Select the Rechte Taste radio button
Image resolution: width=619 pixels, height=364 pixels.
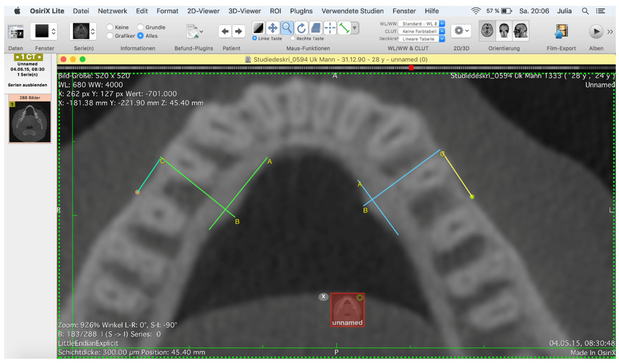coord(292,38)
